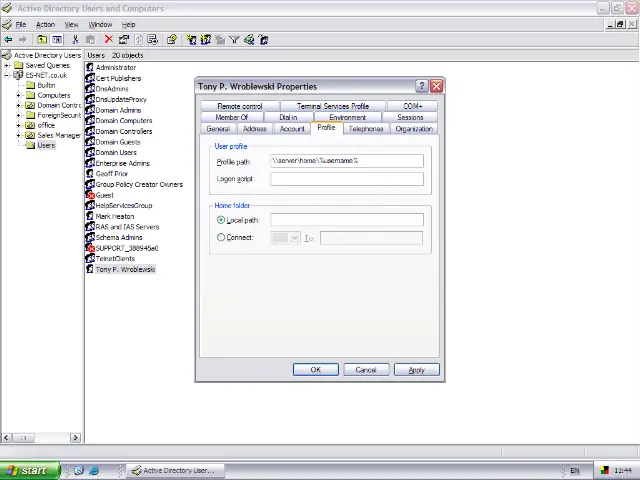Expand the Sales Manager tree node

(18, 135)
